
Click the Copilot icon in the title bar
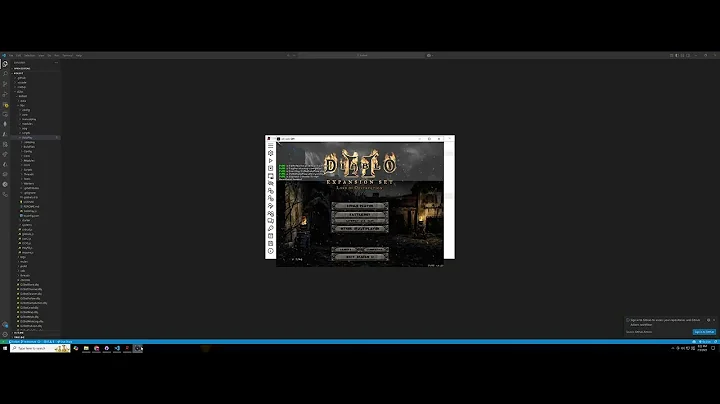(429, 56)
